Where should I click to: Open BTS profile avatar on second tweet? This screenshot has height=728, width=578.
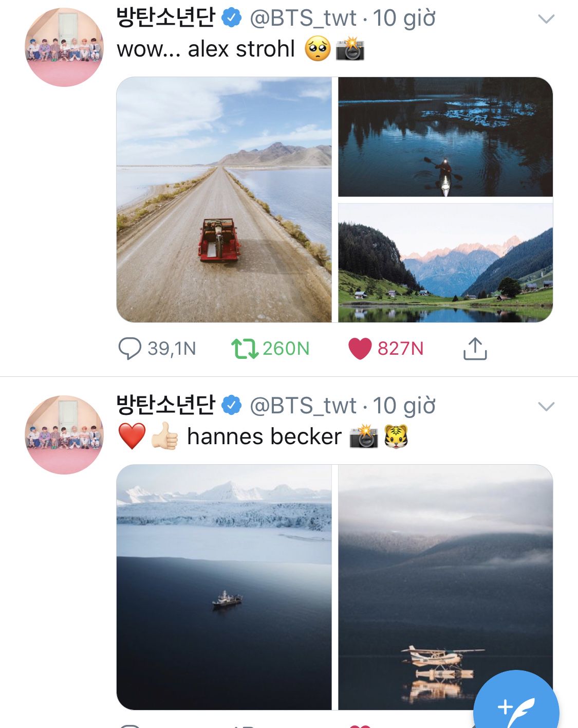[64, 435]
